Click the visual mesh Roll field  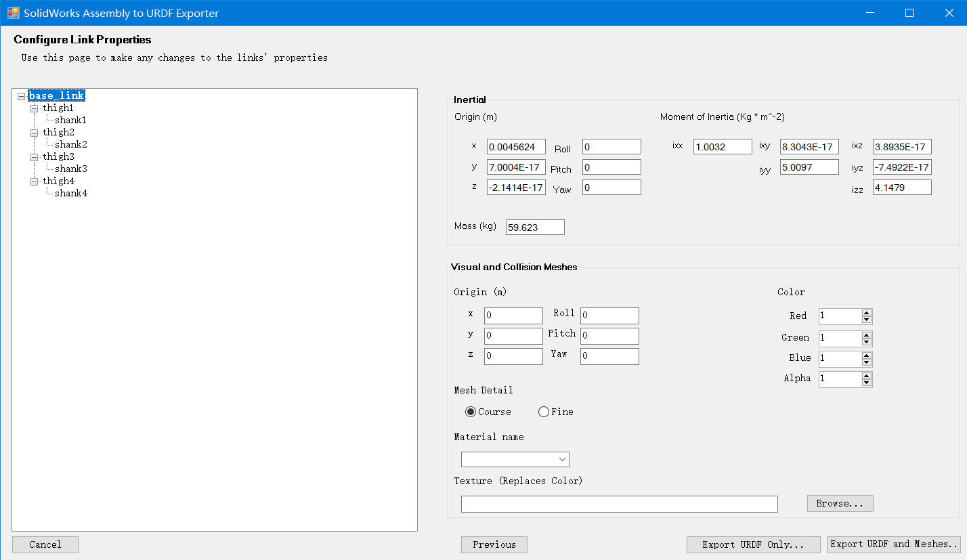point(609,316)
